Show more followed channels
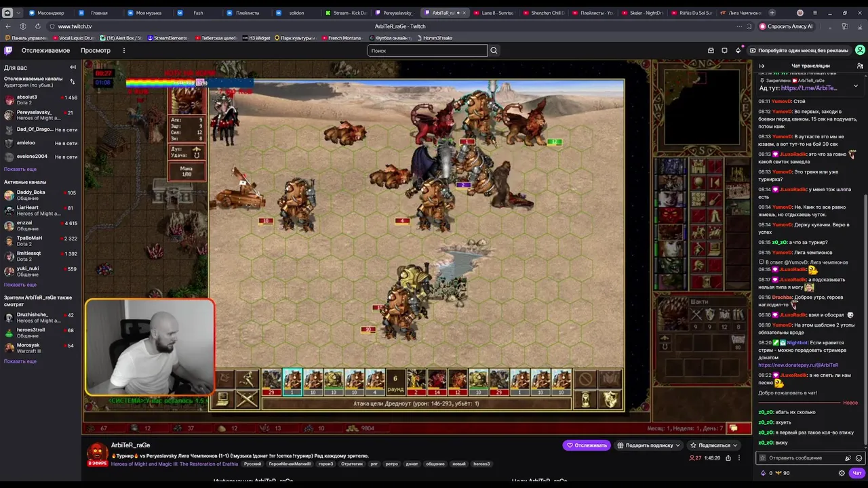Image resolution: width=868 pixels, height=488 pixels. (x=20, y=169)
